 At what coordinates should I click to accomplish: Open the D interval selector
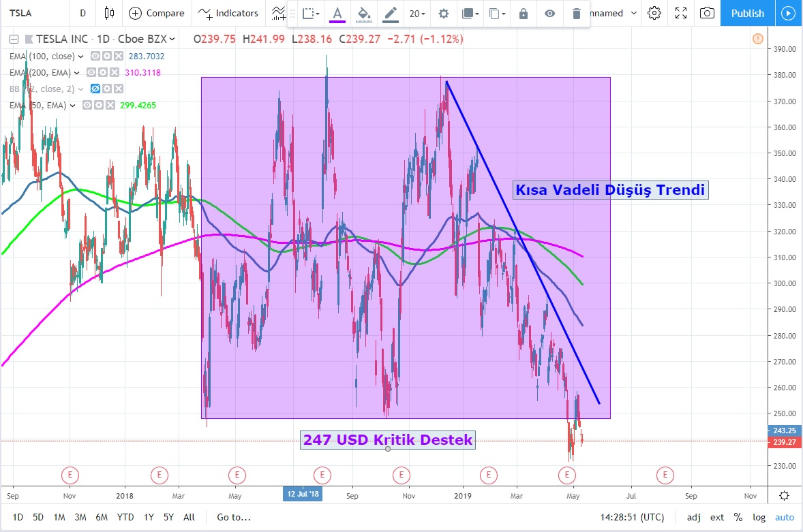(83, 14)
